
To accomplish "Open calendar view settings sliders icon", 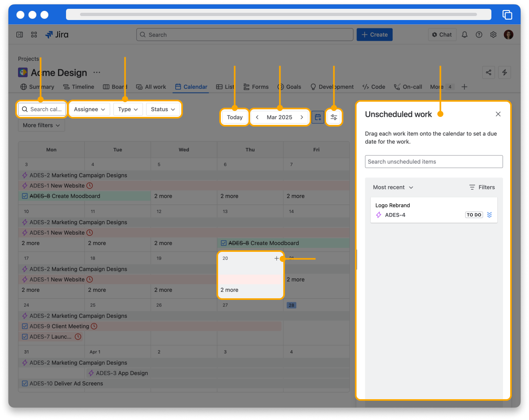I will tap(334, 117).
